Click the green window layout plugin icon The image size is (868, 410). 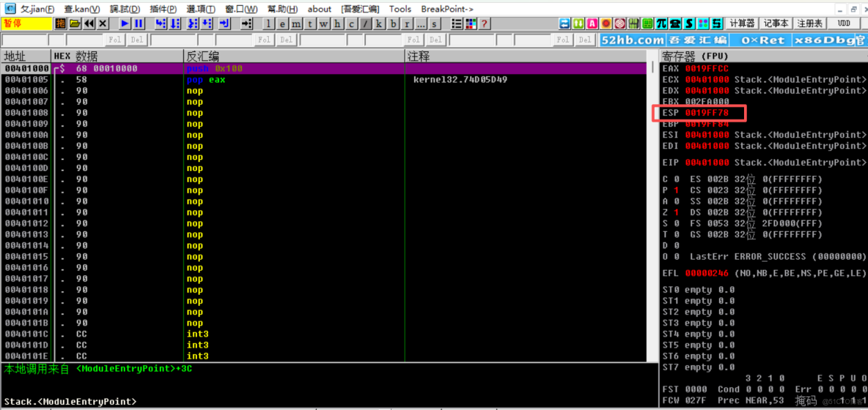tap(647, 23)
